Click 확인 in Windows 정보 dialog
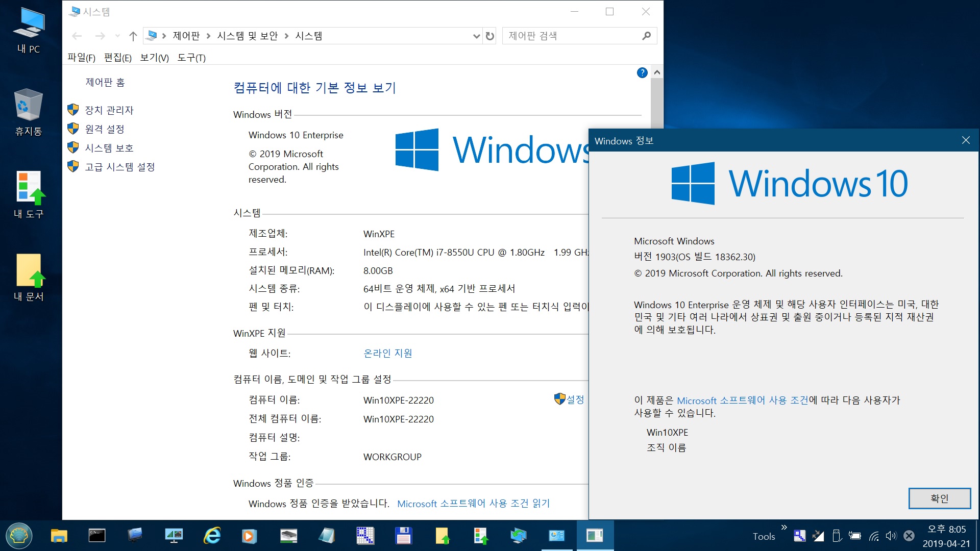The image size is (980, 551). (939, 498)
